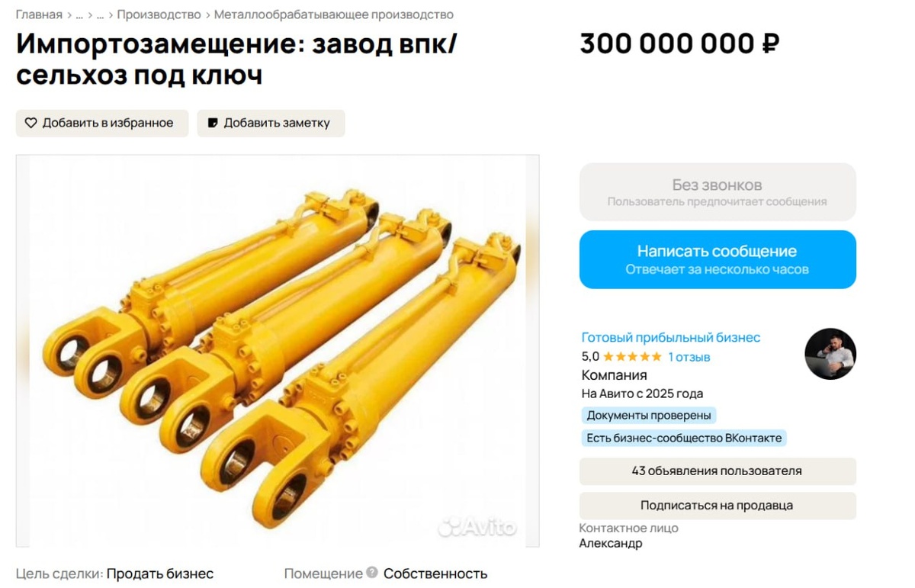Go to the Производство breadcrumb category
The height and width of the screenshot is (588, 915).
(x=159, y=14)
